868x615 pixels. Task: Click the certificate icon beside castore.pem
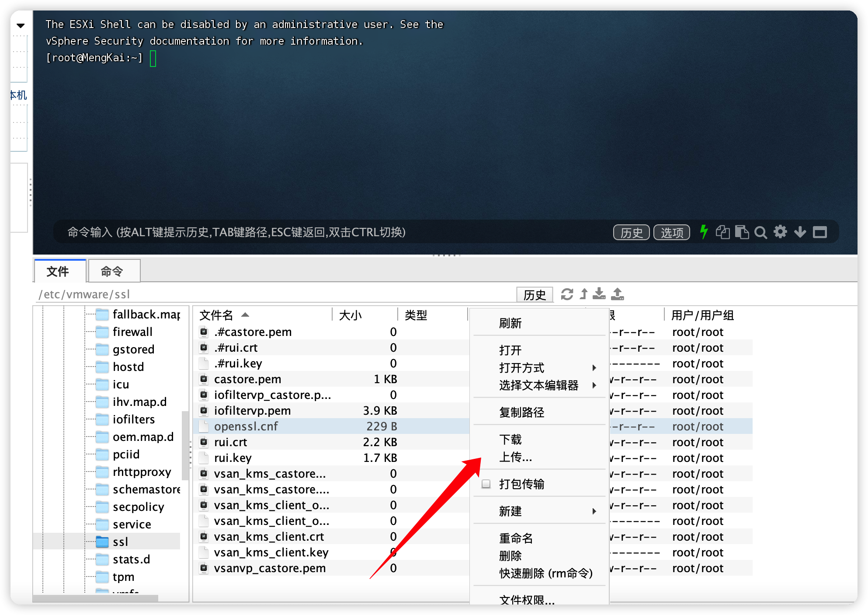[x=204, y=379]
